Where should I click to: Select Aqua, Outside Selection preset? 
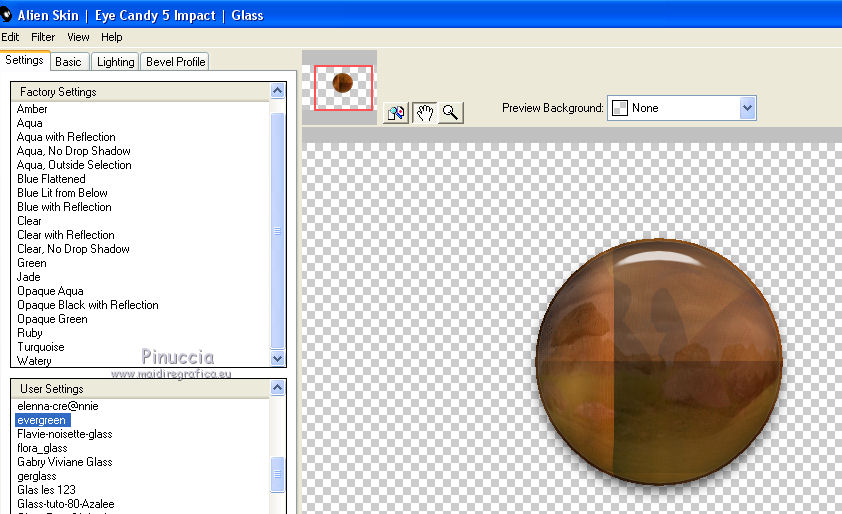tap(74, 165)
